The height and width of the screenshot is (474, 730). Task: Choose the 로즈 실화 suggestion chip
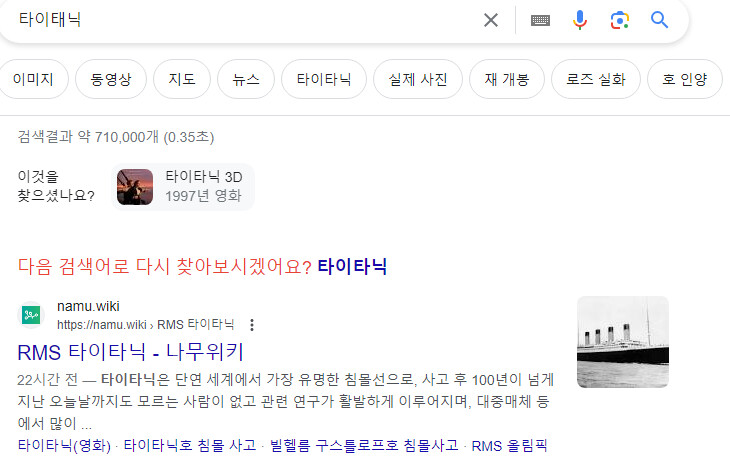click(x=595, y=79)
